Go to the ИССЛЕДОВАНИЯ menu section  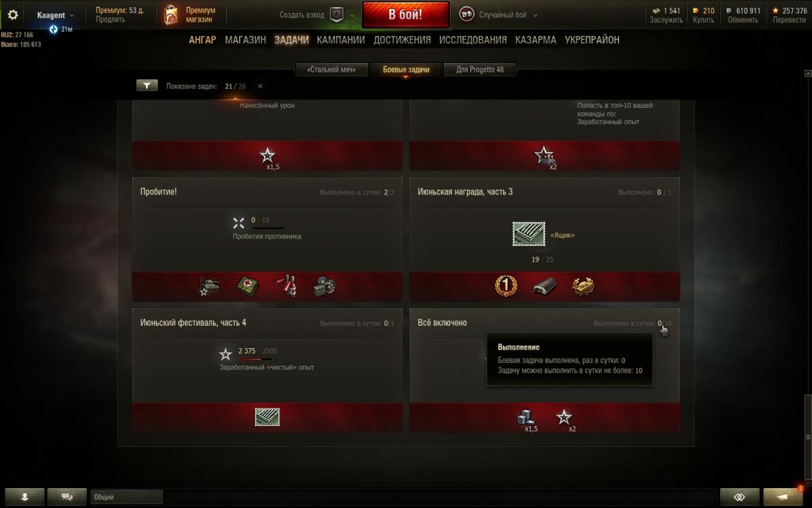pos(473,40)
